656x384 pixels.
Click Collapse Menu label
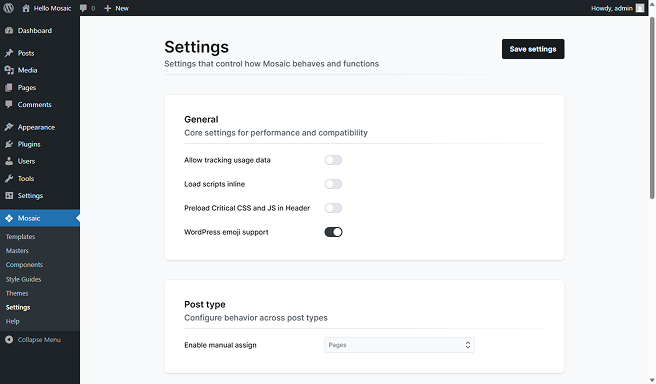[x=39, y=340]
